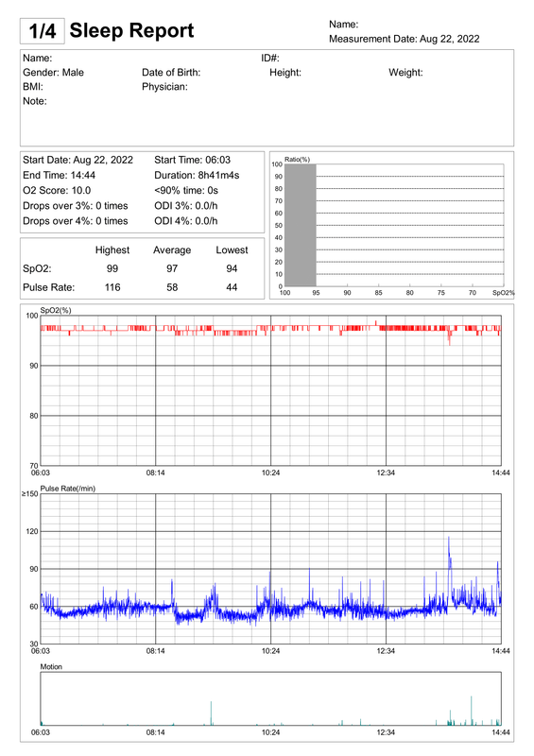Click the 'Gender: Male' field

coord(53,73)
